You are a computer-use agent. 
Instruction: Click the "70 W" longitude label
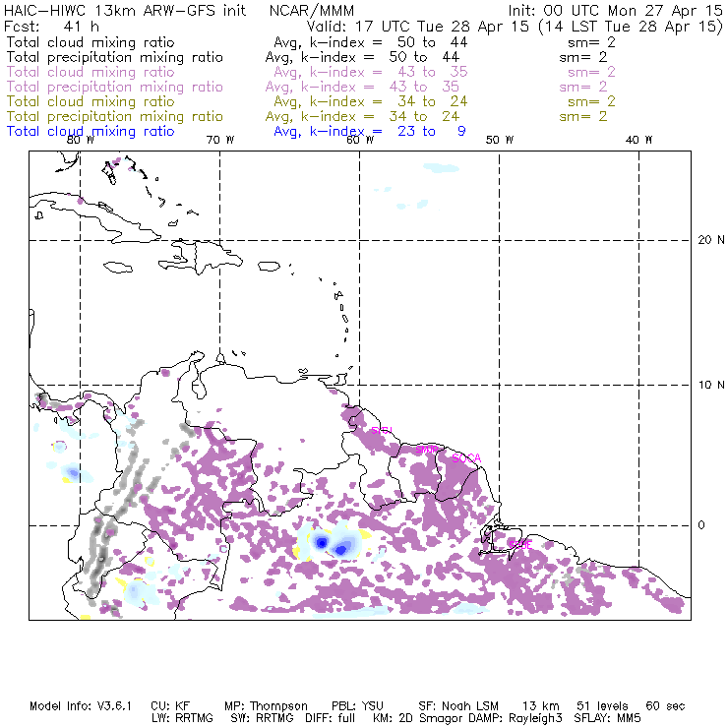pos(220,140)
